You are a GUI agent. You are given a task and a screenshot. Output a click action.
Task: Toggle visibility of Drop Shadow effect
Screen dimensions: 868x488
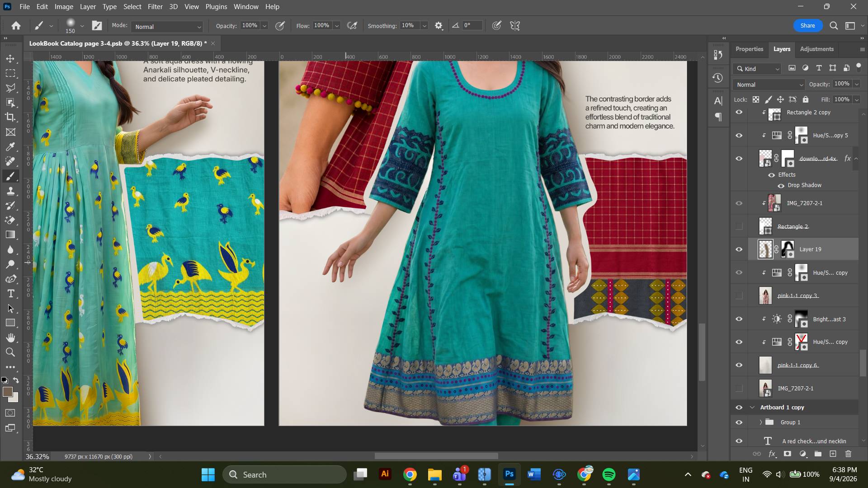[x=781, y=186]
